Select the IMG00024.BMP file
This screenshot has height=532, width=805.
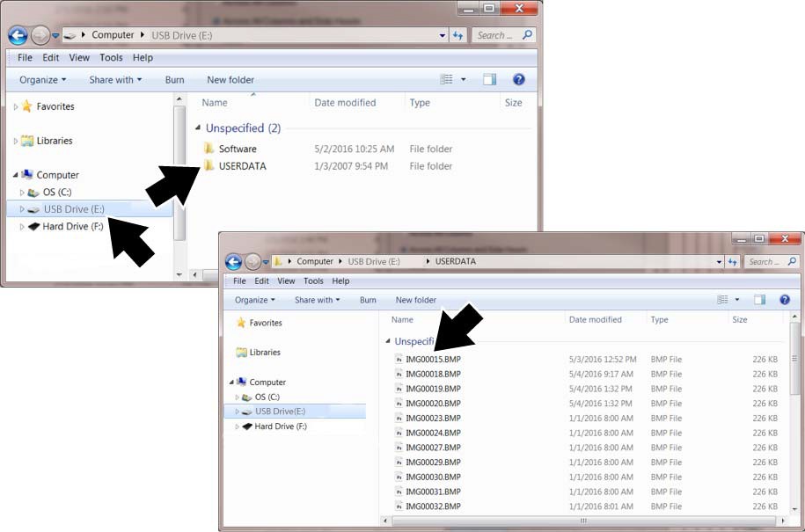pos(432,433)
